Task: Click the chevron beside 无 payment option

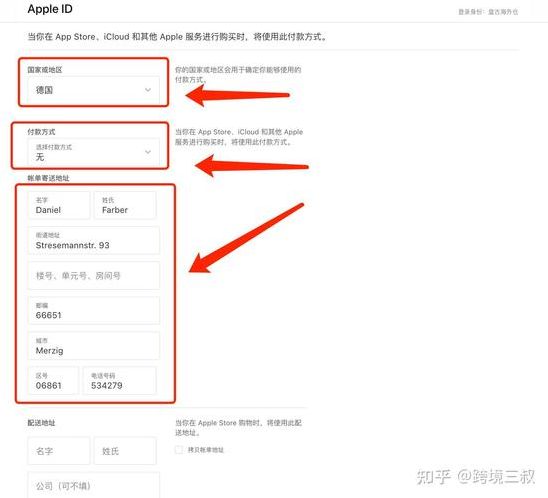Action: click(x=148, y=152)
